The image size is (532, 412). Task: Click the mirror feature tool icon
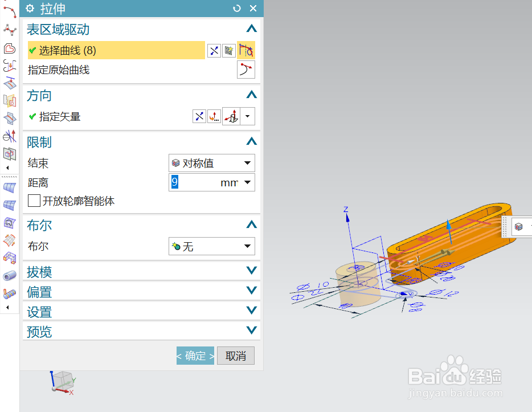10,154
